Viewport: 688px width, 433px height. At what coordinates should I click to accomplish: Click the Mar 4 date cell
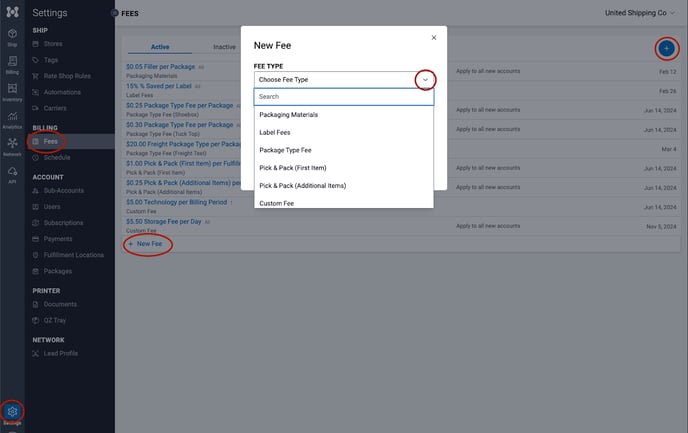669,149
